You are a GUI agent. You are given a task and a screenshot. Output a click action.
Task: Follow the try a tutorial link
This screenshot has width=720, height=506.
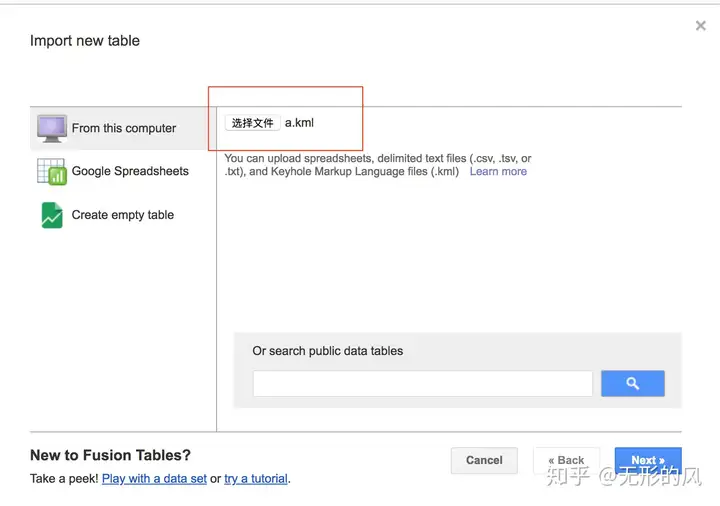pos(256,478)
